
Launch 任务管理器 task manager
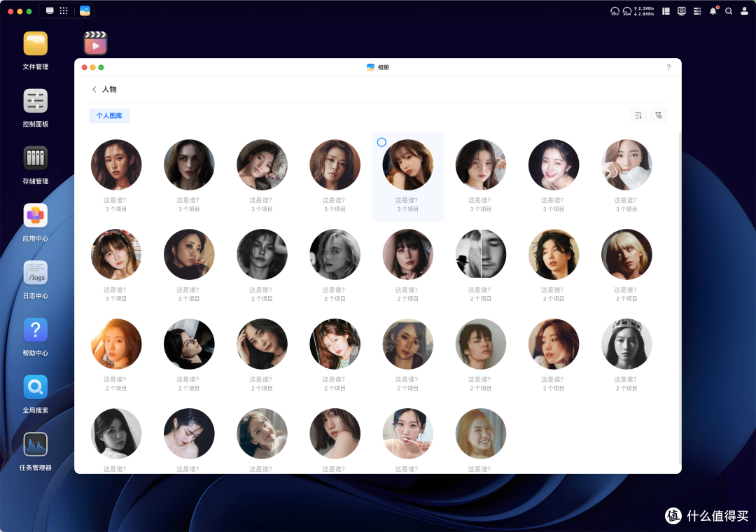pos(36,444)
